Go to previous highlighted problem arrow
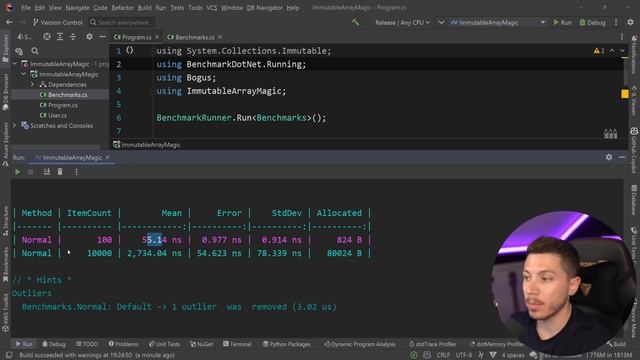 pyautogui.click(x=612, y=51)
